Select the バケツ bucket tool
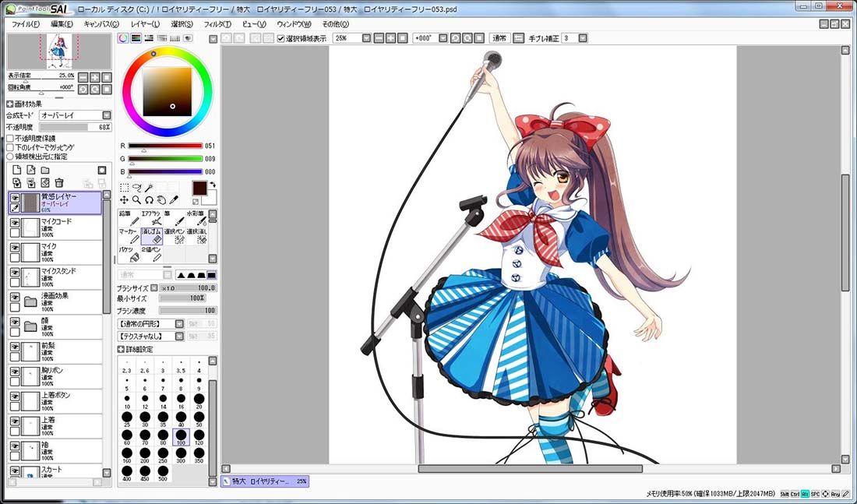 coord(129,254)
